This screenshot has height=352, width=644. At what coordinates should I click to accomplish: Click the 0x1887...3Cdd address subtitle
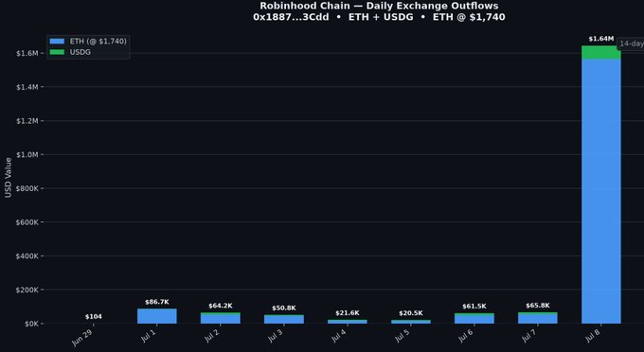[291, 17]
